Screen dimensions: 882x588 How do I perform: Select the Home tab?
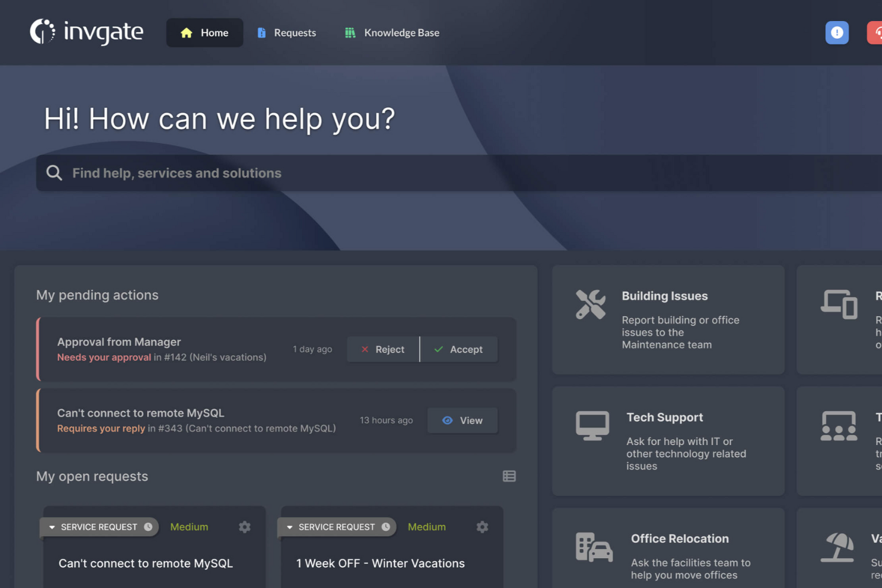tap(204, 33)
